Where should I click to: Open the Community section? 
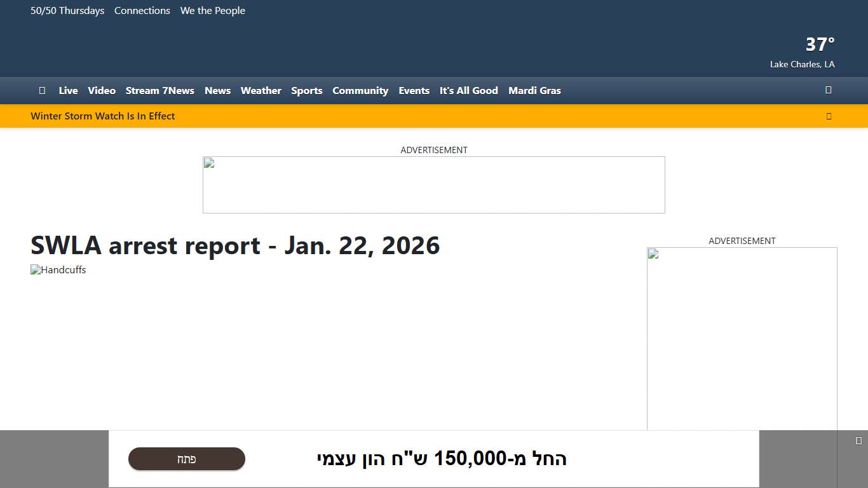point(360,90)
